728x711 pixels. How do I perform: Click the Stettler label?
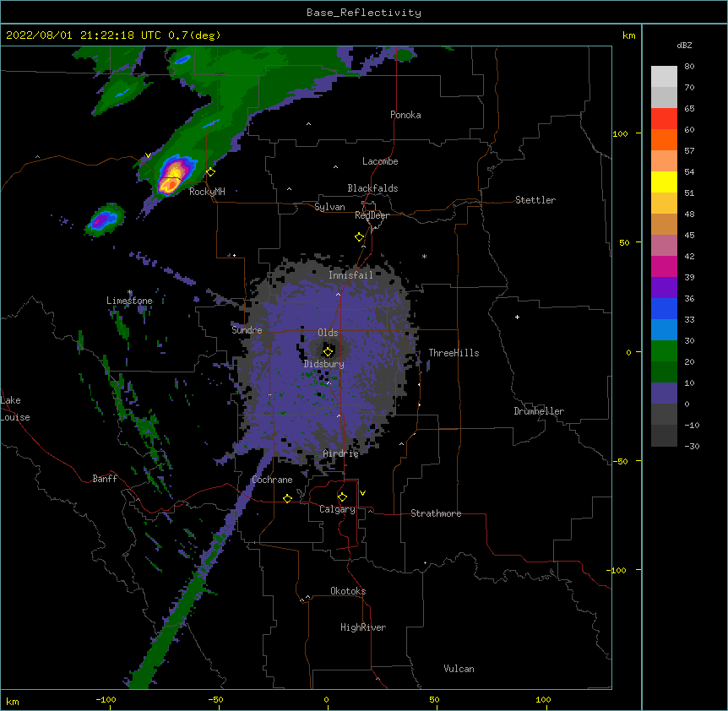(x=535, y=200)
